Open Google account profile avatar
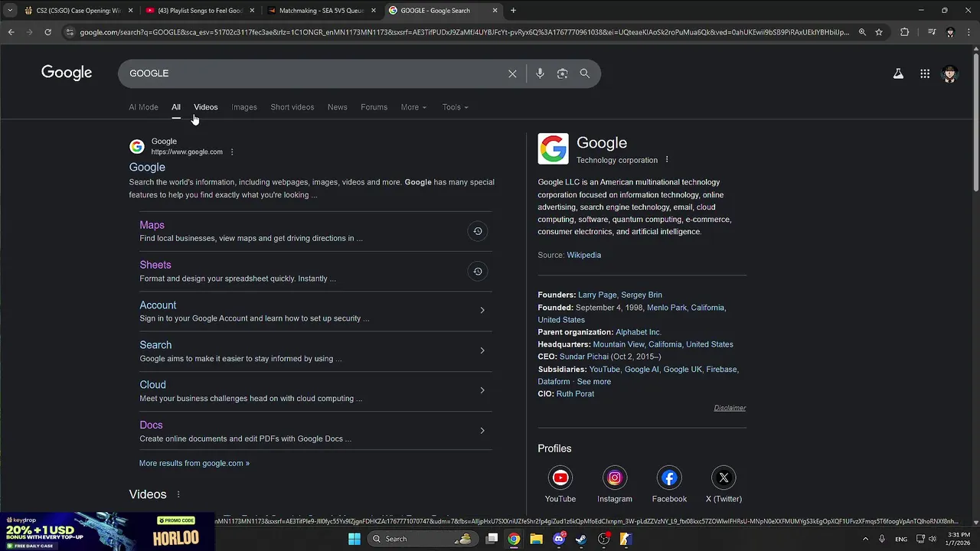Viewport: 980px width, 551px height. click(950, 73)
